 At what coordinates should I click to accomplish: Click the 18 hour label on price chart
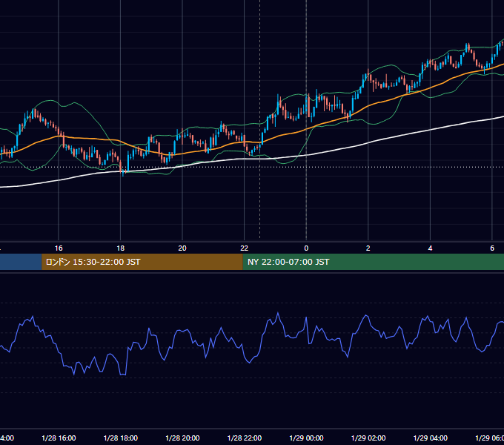[120, 248]
